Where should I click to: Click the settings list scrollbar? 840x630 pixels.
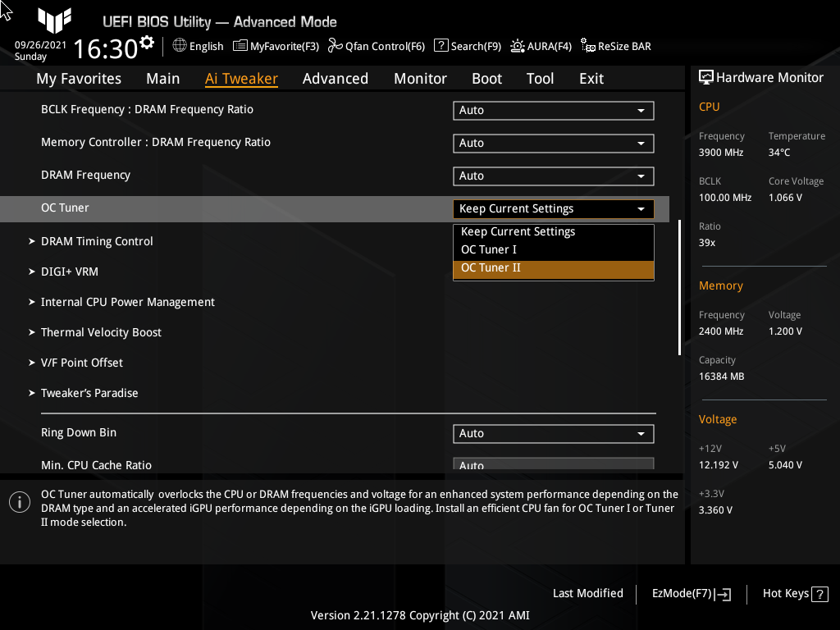[679, 287]
